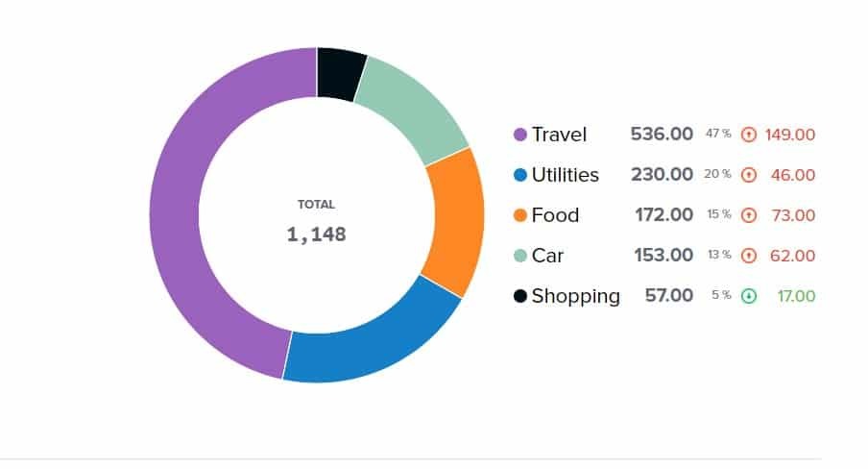
Task: Click the up-arrow icon beside Food 73.00
Action: pos(750,215)
